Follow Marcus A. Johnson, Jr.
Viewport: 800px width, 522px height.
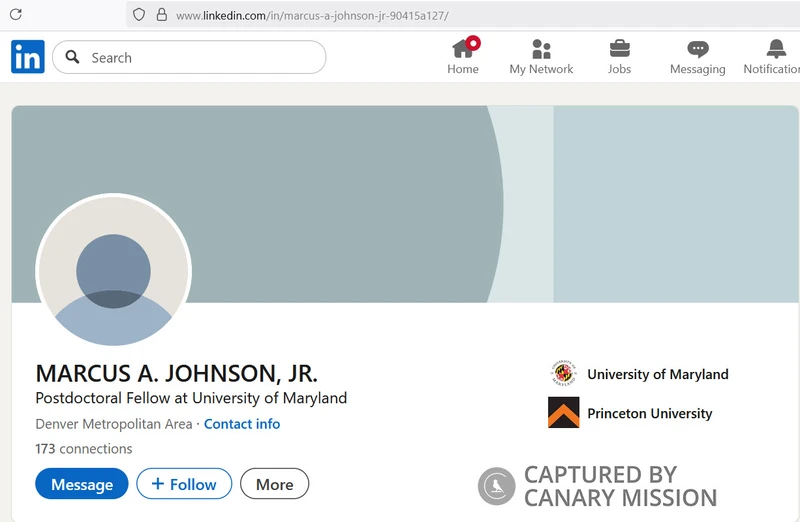[184, 484]
